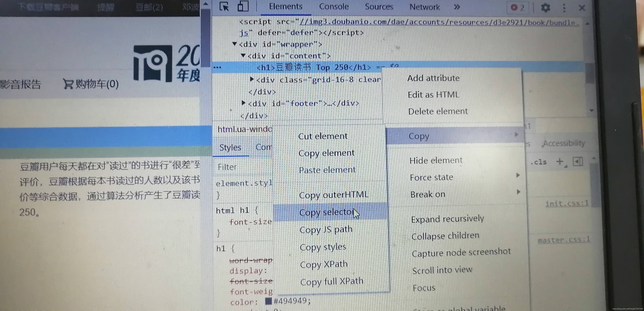
Task: Click the Elements tree scrollbar up arrow
Action: coord(588,24)
